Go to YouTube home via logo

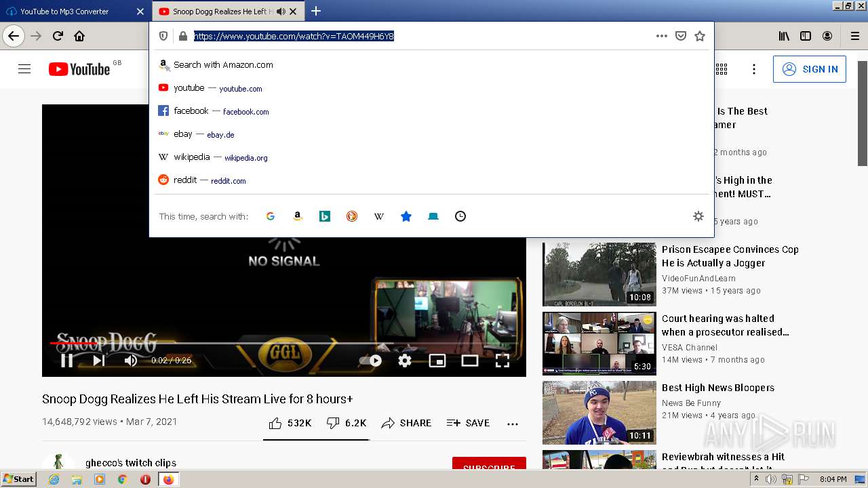tap(79, 69)
